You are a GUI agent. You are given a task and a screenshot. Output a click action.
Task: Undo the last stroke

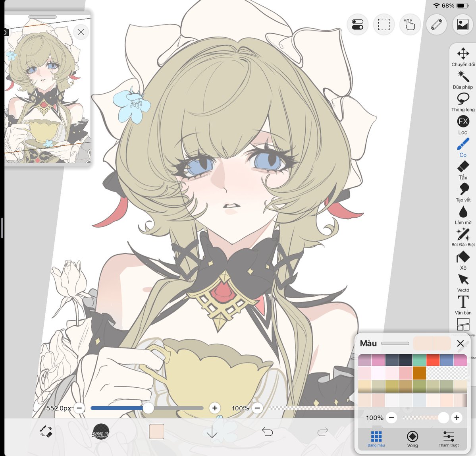pyautogui.click(x=267, y=432)
